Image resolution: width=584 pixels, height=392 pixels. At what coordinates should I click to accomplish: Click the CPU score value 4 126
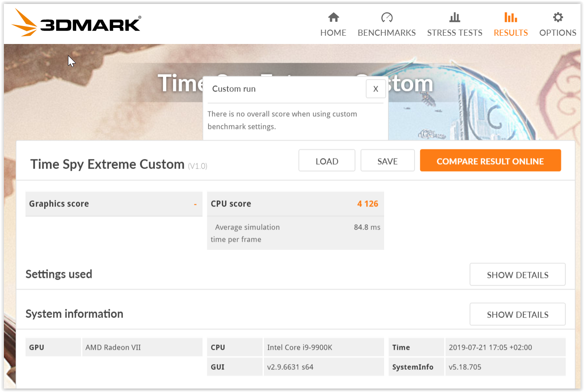pyautogui.click(x=368, y=204)
